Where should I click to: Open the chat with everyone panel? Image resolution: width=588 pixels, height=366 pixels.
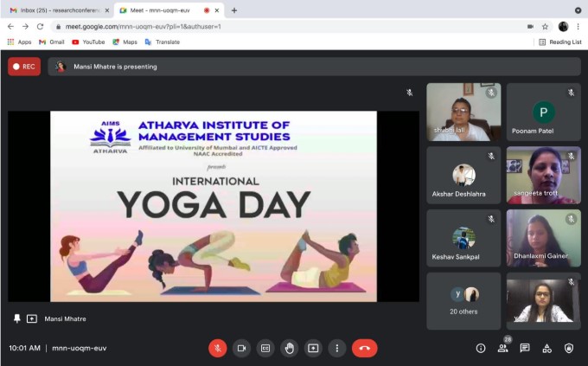(525, 349)
